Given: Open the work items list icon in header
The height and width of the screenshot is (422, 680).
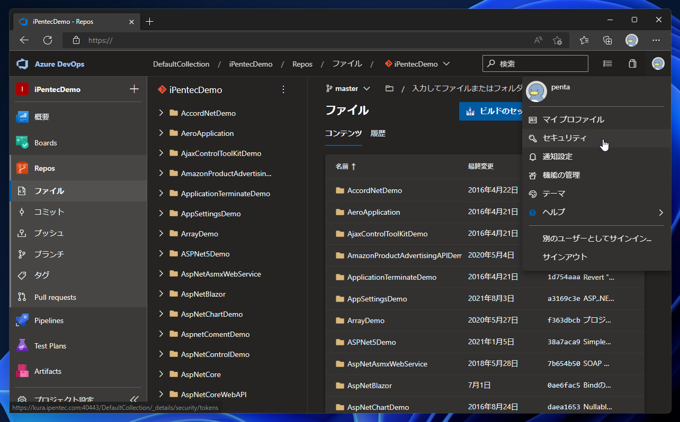Looking at the screenshot, I should pos(607,64).
